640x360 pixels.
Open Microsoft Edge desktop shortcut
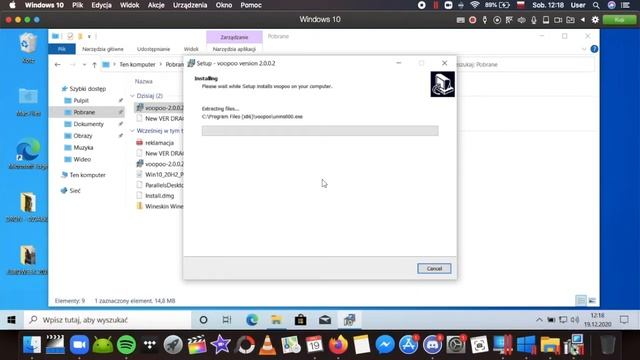click(28, 154)
